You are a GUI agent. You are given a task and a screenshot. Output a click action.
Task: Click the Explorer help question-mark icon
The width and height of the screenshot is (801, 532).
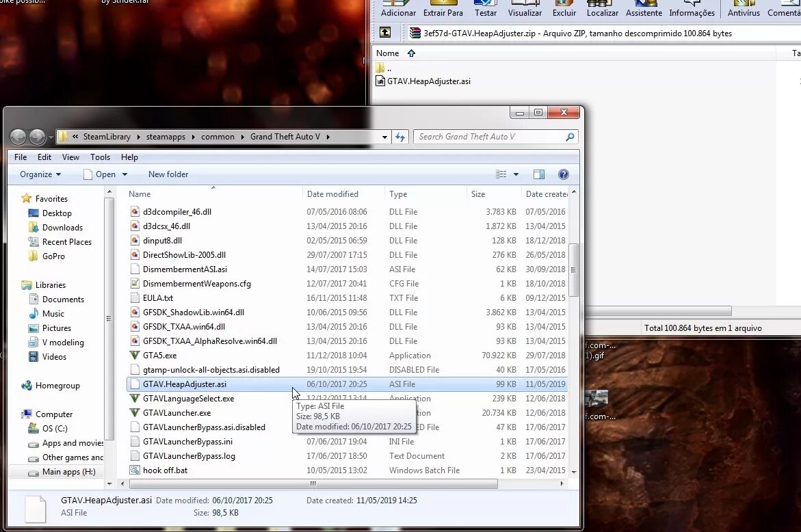pyautogui.click(x=564, y=174)
